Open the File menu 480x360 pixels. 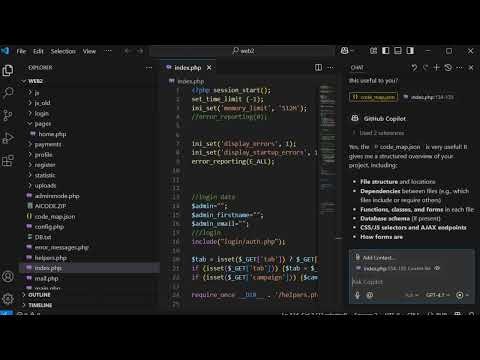[x=21, y=51]
